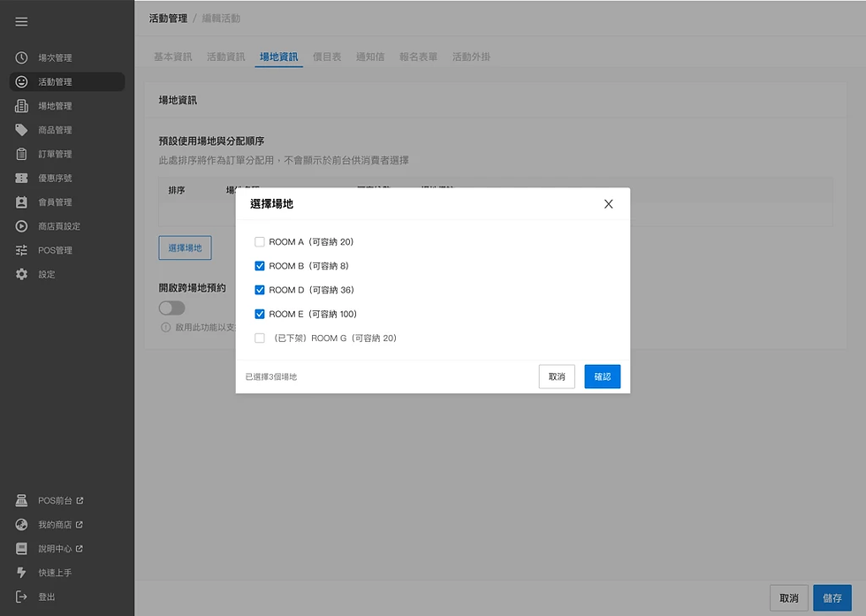Click the 活動管理 breadcrumb link

point(168,19)
